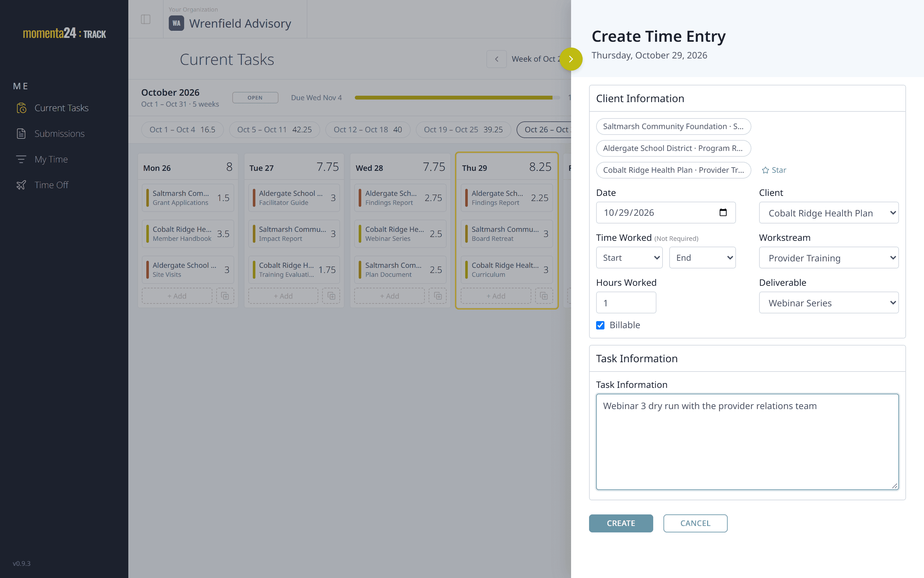This screenshot has height=578, width=924.
Task: Open Curriculum entry on Thu 29
Action: tap(507, 269)
